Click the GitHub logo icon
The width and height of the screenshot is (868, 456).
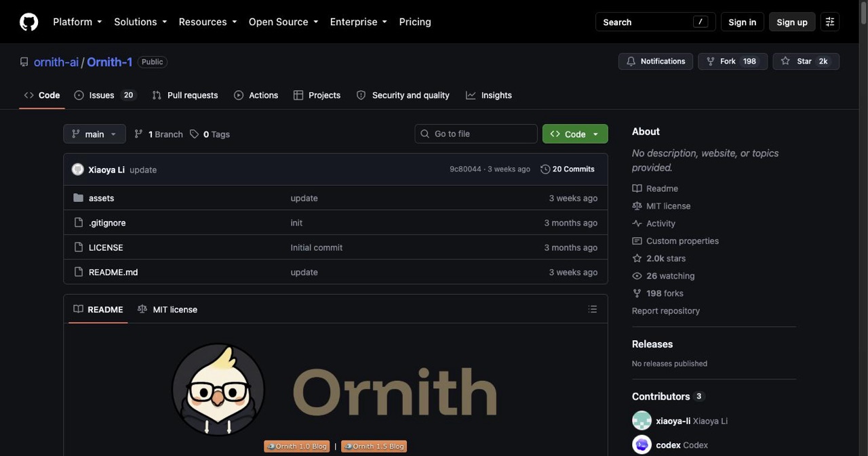tap(28, 22)
